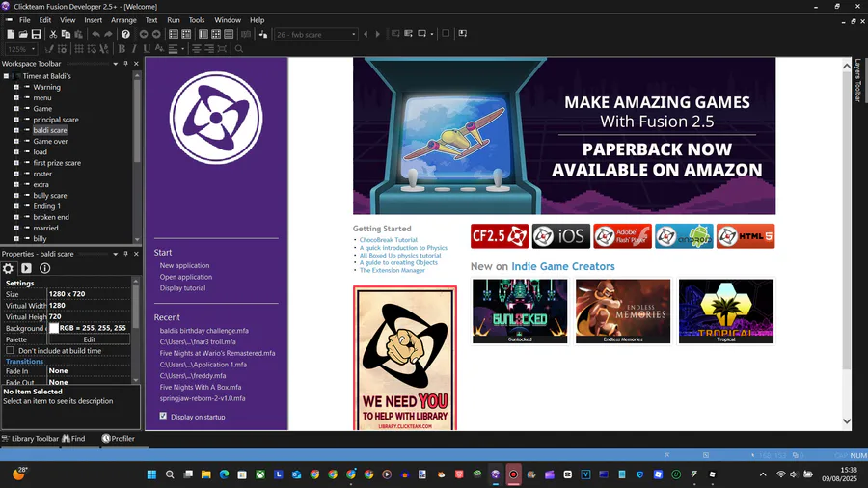This screenshot has width=868, height=488.
Task: Open the Android exporter badge
Action: click(x=684, y=236)
